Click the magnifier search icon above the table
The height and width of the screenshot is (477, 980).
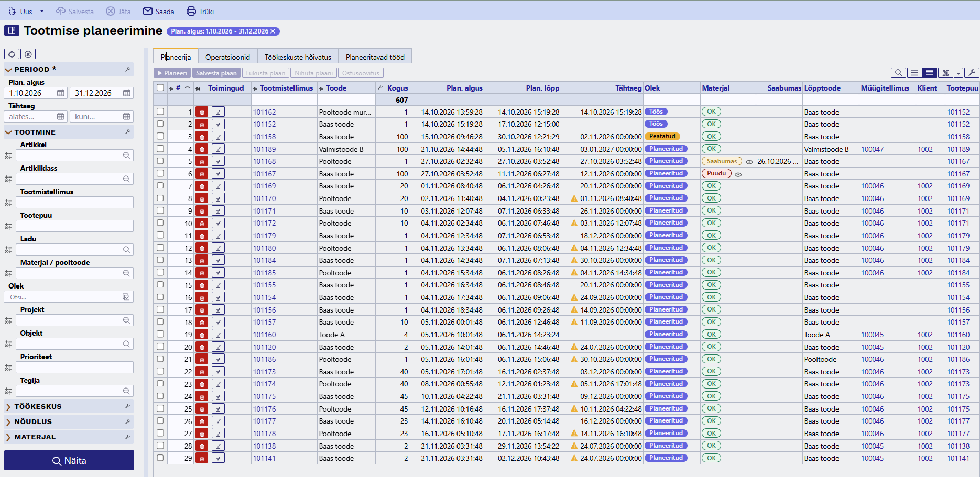[898, 73]
